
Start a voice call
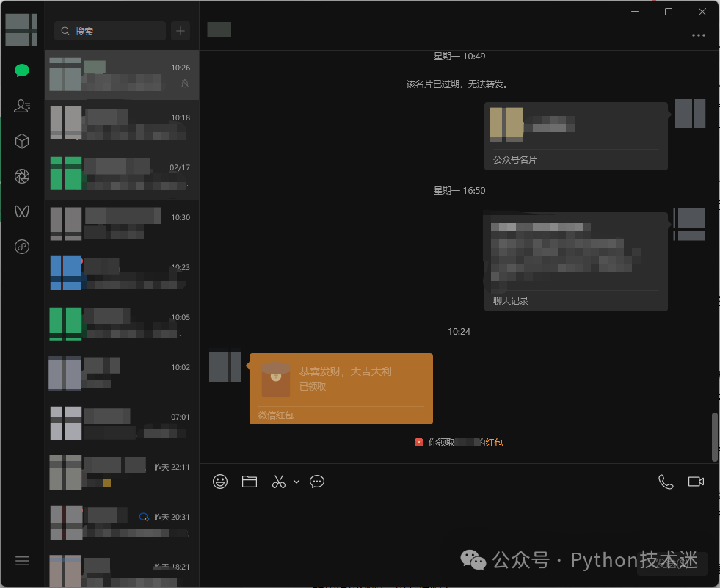[x=666, y=482]
